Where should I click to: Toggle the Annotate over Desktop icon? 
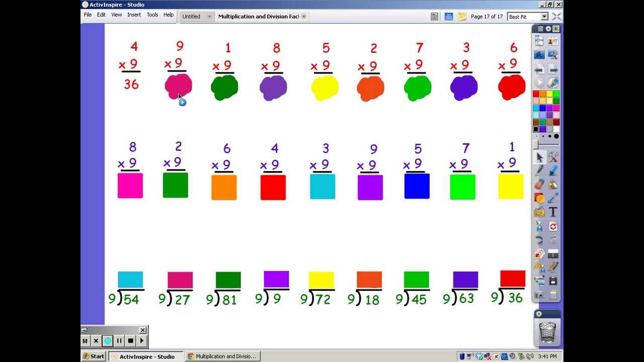(x=539, y=55)
